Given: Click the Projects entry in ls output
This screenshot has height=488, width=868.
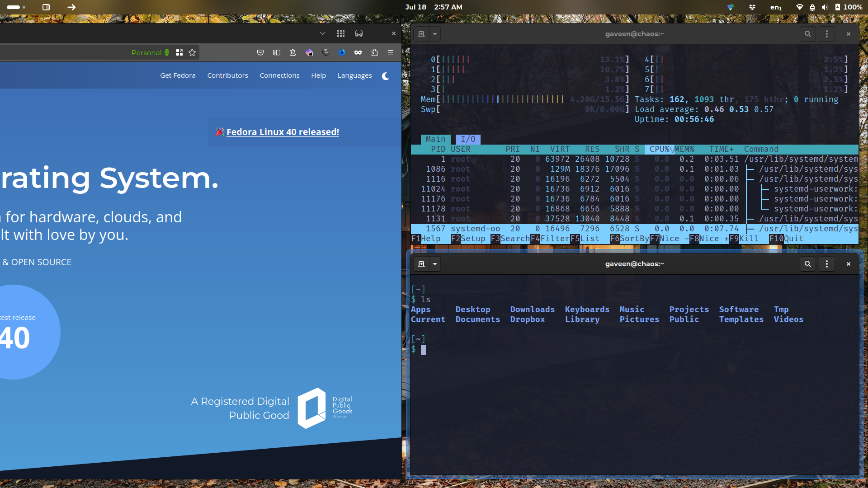Looking at the screenshot, I should coord(689,310).
